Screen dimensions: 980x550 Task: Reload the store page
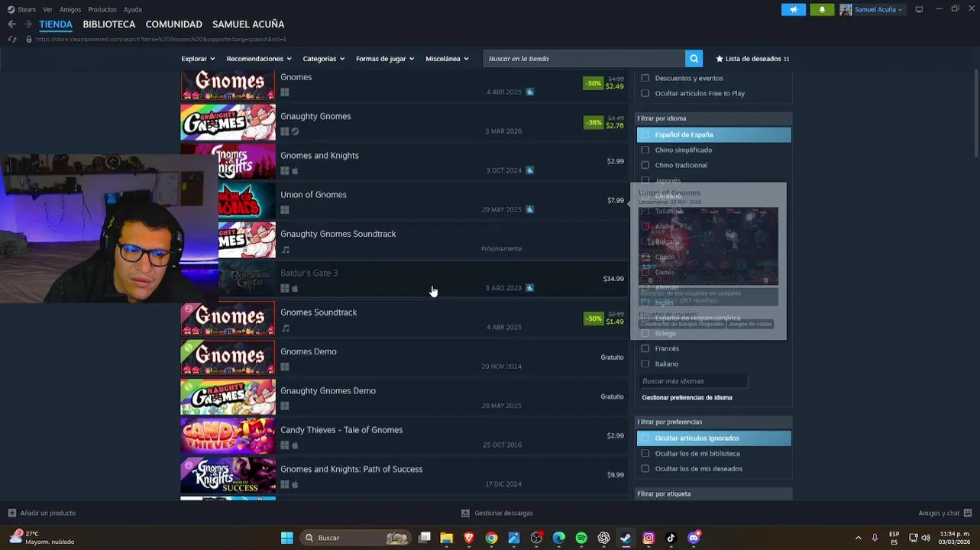pyautogui.click(x=11, y=39)
